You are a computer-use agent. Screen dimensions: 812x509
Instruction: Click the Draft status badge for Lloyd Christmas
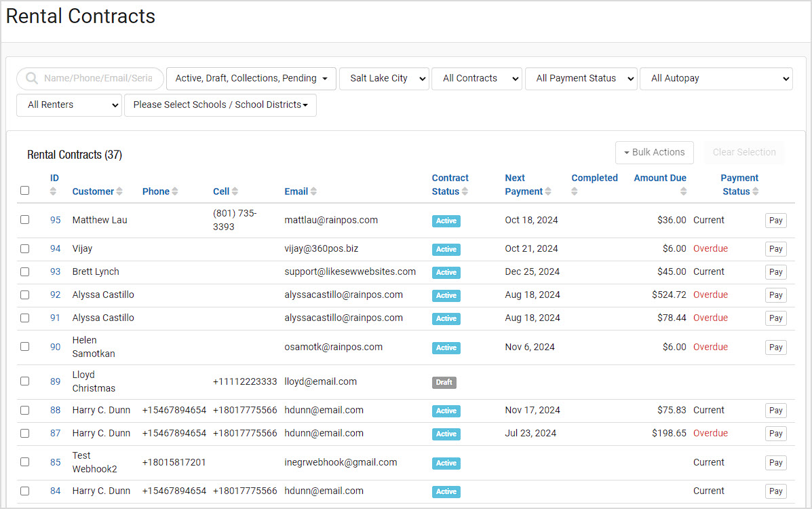tap(444, 382)
